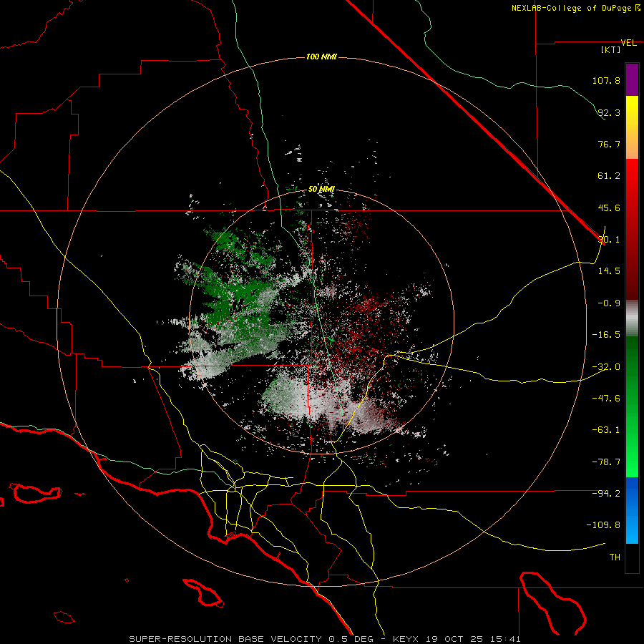
Task: Select the -32.0 scale value
Action: point(606,366)
